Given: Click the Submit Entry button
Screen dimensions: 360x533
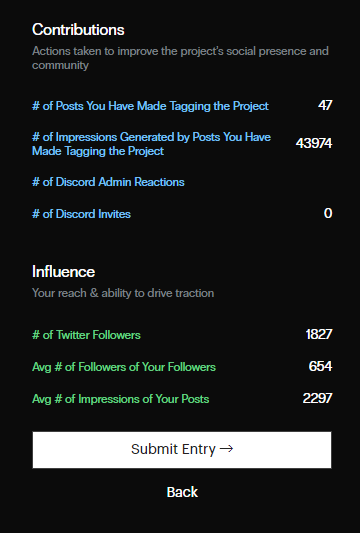Looking at the screenshot, I should tap(182, 450).
